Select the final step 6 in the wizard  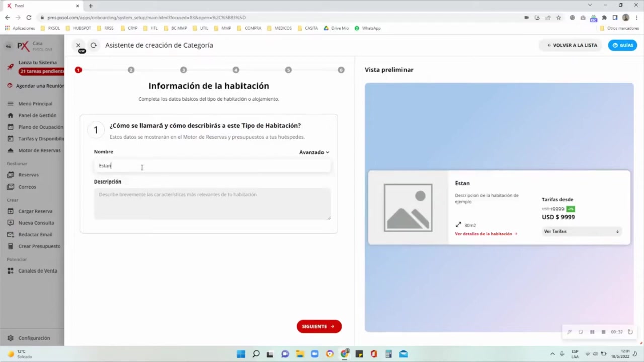coord(341,70)
